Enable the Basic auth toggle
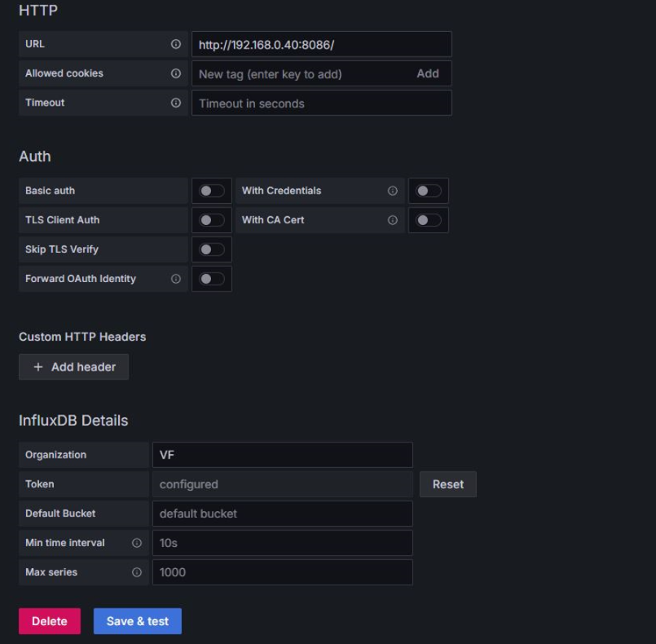656x644 pixels. click(211, 191)
